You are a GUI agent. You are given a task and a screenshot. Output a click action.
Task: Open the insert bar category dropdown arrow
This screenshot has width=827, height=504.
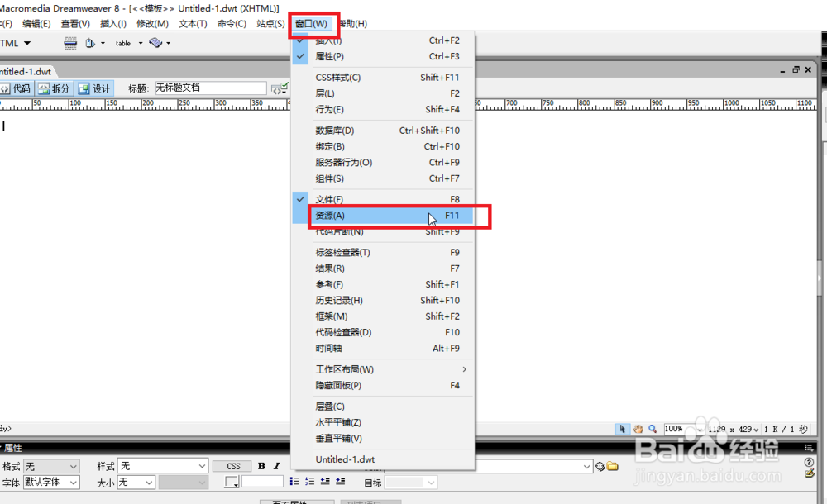click(27, 43)
